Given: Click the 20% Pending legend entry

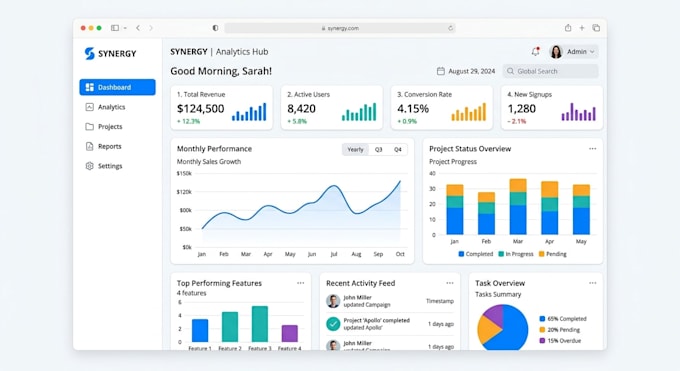Looking at the screenshot, I should [559, 330].
